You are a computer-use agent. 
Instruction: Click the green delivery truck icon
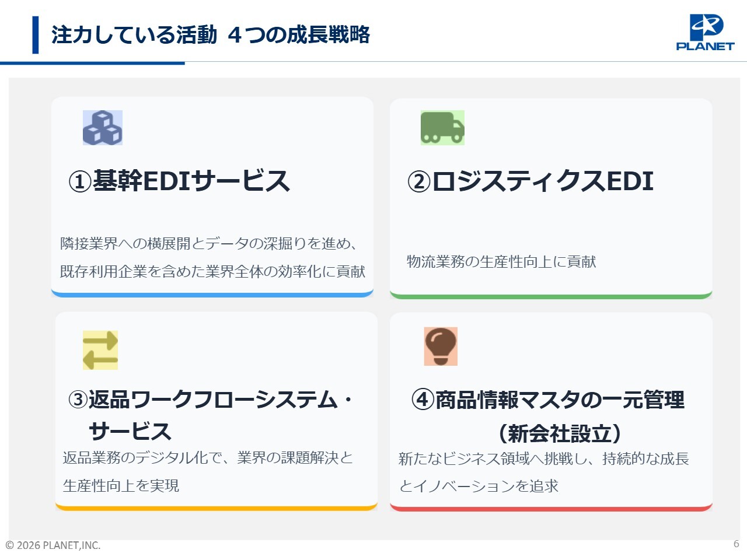pyautogui.click(x=442, y=128)
